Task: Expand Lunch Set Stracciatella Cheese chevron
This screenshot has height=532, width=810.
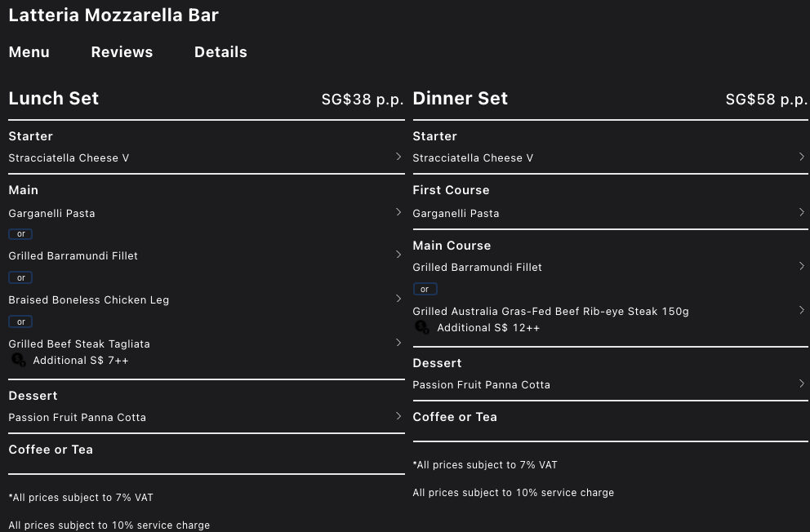Action: coord(398,157)
